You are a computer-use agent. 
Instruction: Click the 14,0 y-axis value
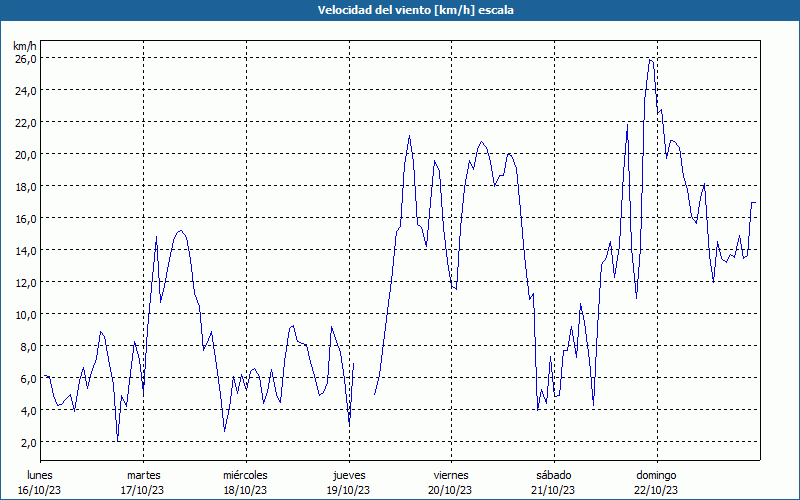click(26, 250)
